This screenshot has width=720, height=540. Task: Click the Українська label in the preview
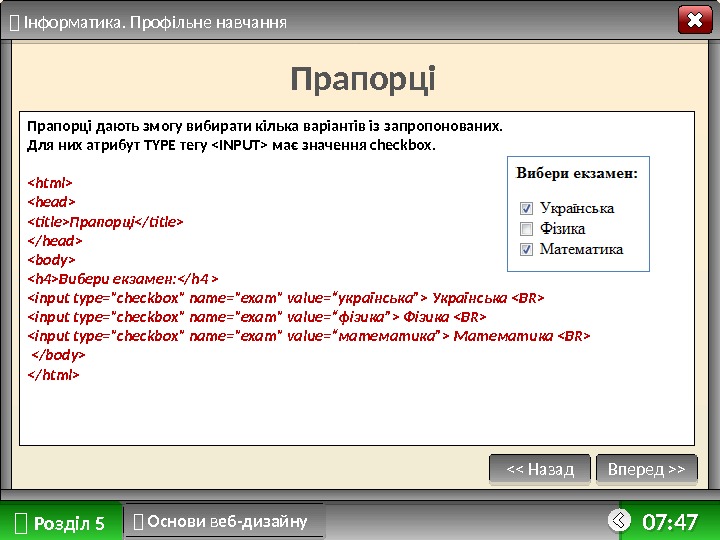coord(577,208)
